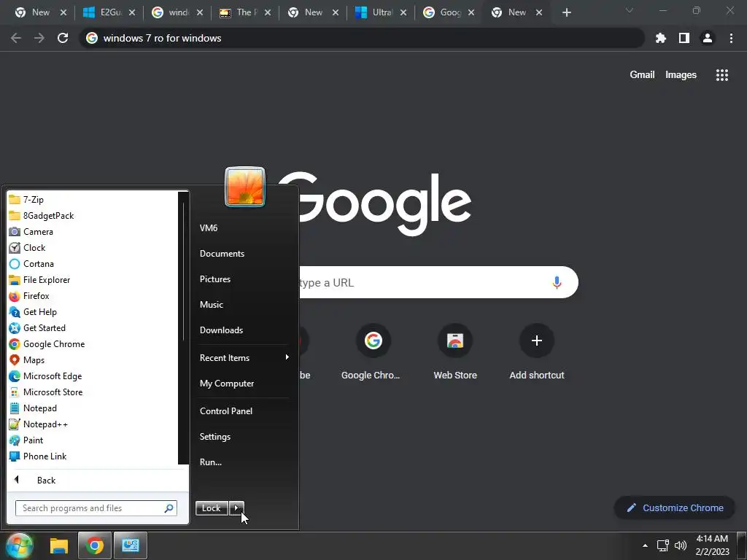This screenshot has width=747, height=560.
Task: Click the Chrome taskbar icon
Action: point(94,545)
